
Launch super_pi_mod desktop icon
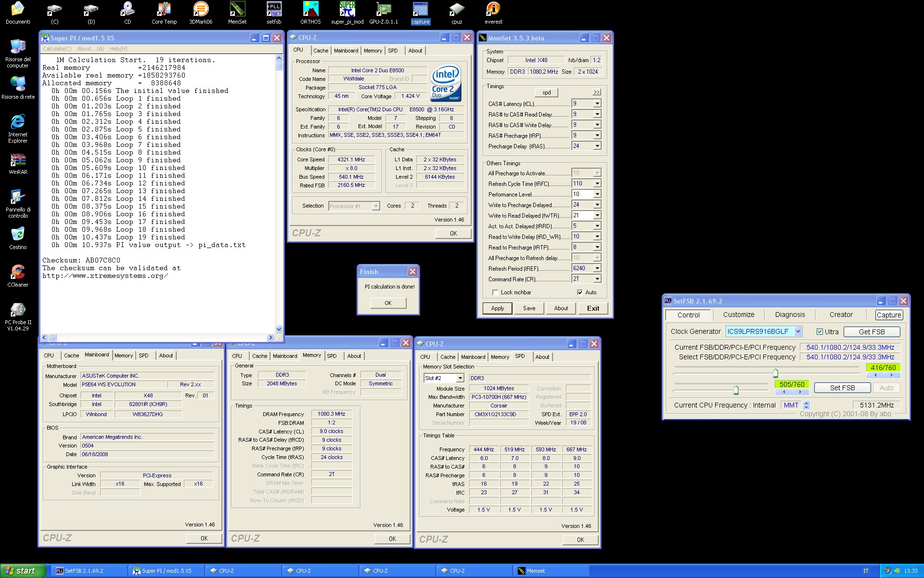pyautogui.click(x=347, y=13)
